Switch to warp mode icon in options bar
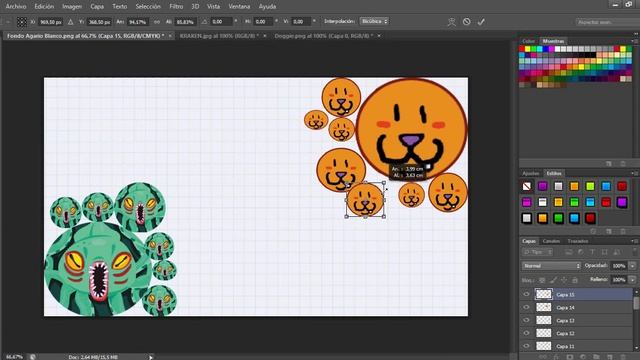The image size is (640, 360). [451, 22]
